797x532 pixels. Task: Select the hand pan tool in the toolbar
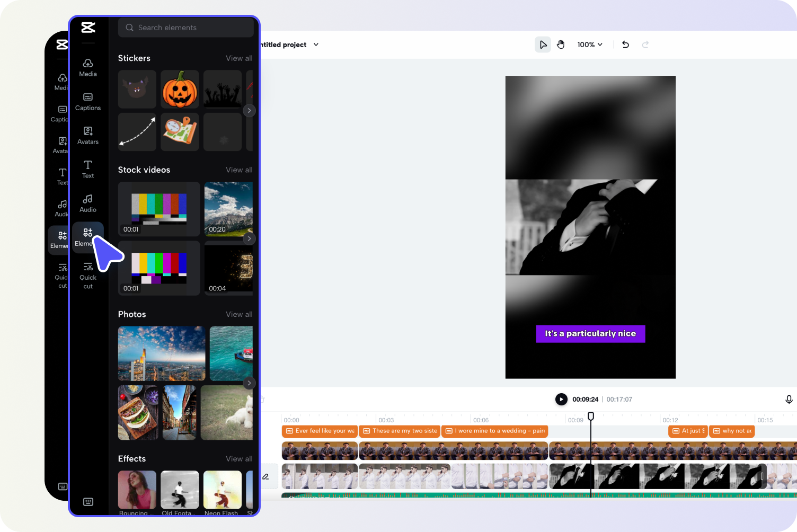click(x=561, y=45)
